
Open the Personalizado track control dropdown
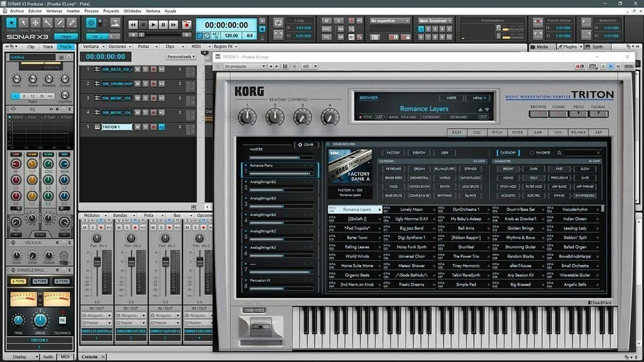(x=181, y=57)
